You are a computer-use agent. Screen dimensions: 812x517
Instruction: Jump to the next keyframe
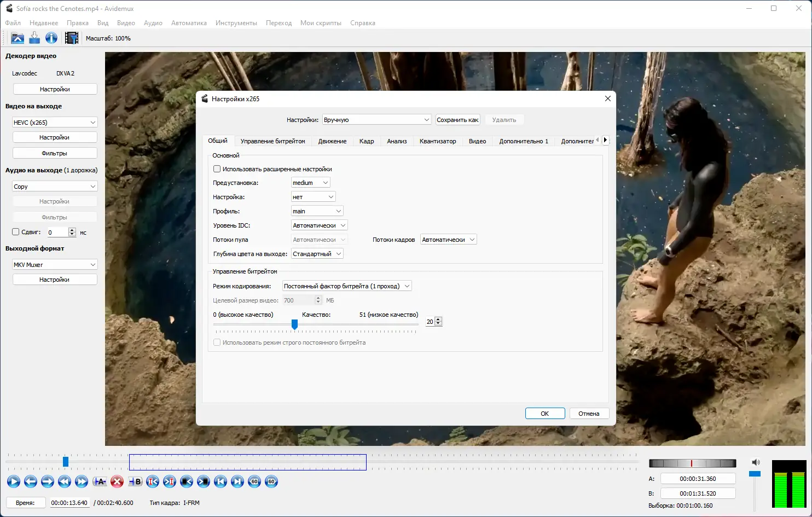(82, 481)
